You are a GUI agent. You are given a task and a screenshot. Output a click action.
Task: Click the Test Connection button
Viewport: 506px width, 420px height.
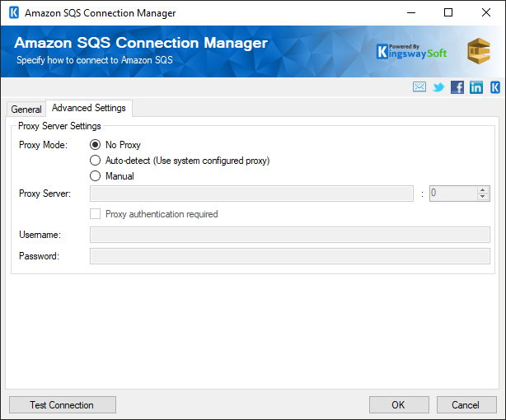click(63, 405)
